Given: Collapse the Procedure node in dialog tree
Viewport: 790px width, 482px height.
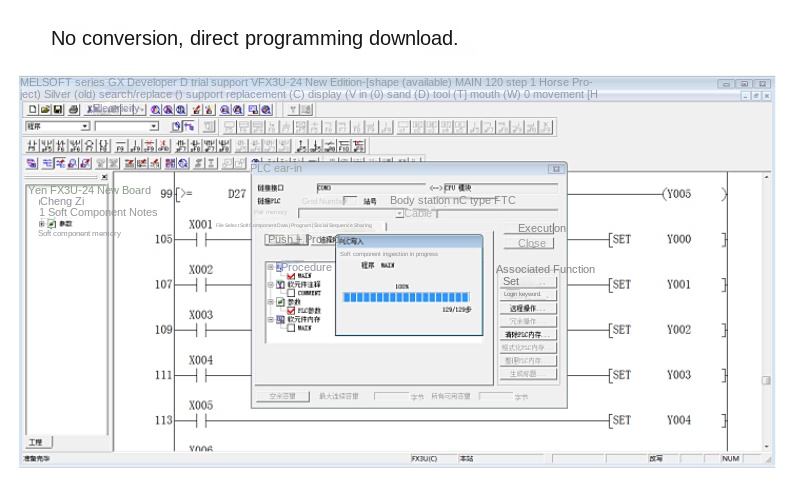Looking at the screenshot, I should [270, 267].
